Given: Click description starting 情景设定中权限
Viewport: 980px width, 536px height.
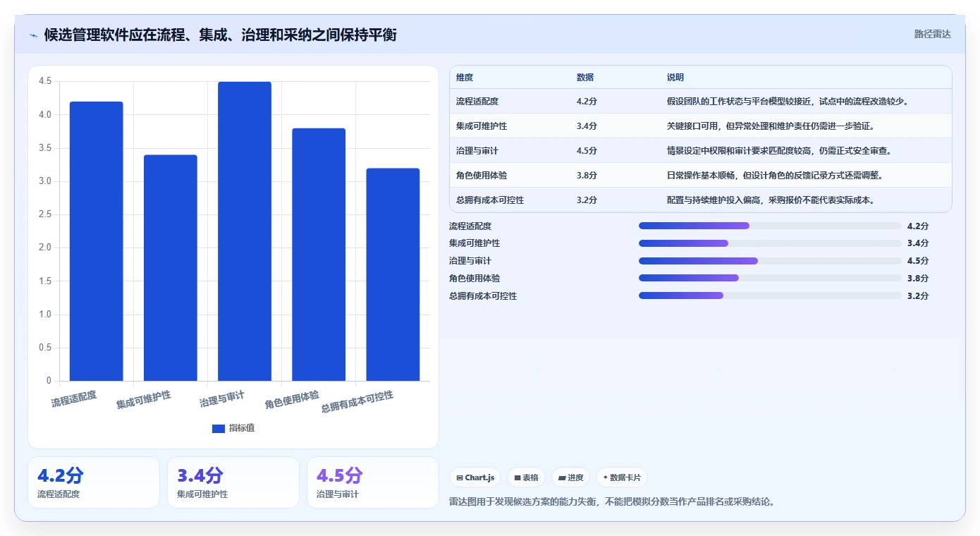Looking at the screenshot, I should (x=780, y=151).
